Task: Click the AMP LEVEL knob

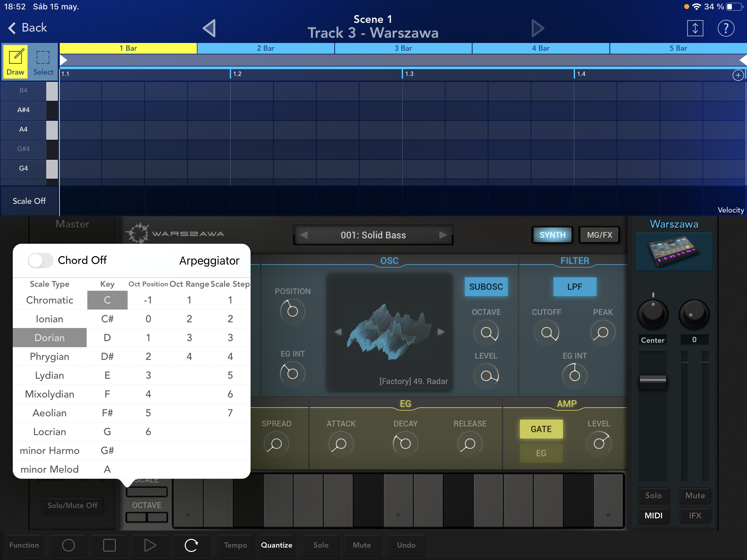Action: pyautogui.click(x=599, y=444)
